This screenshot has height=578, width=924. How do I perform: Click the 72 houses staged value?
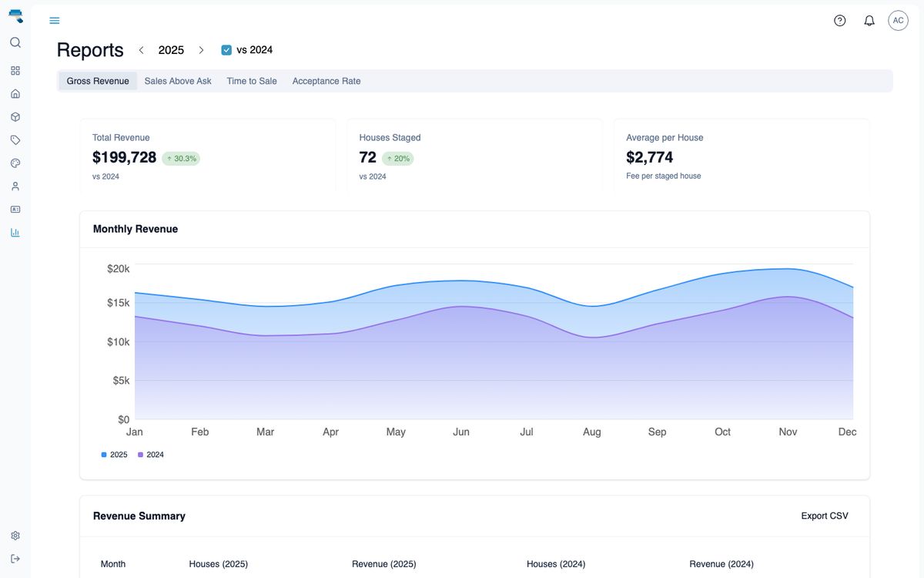(x=368, y=157)
